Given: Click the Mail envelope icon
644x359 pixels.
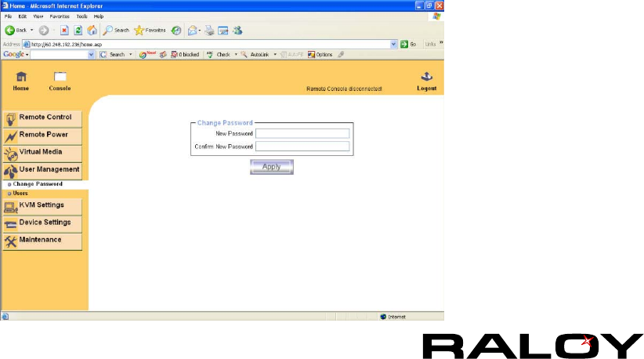Looking at the screenshot, I should 192,30.
